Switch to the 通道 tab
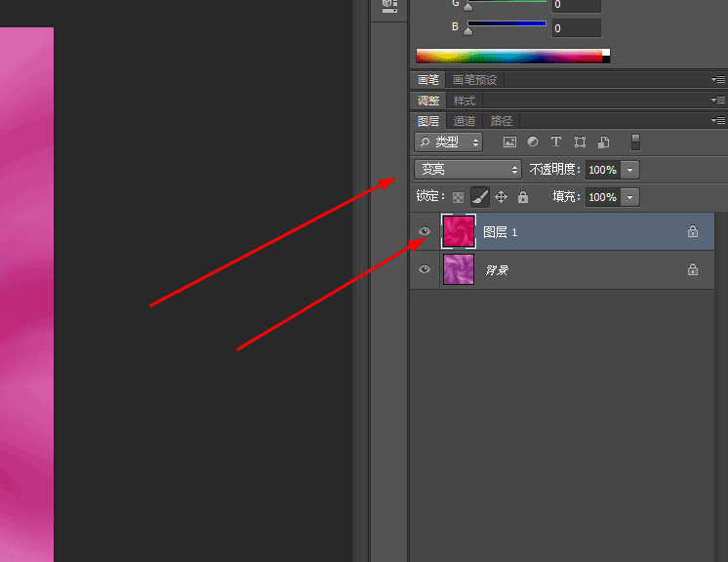Viewport: 728px width, 562px height. [x=465, y=121]
